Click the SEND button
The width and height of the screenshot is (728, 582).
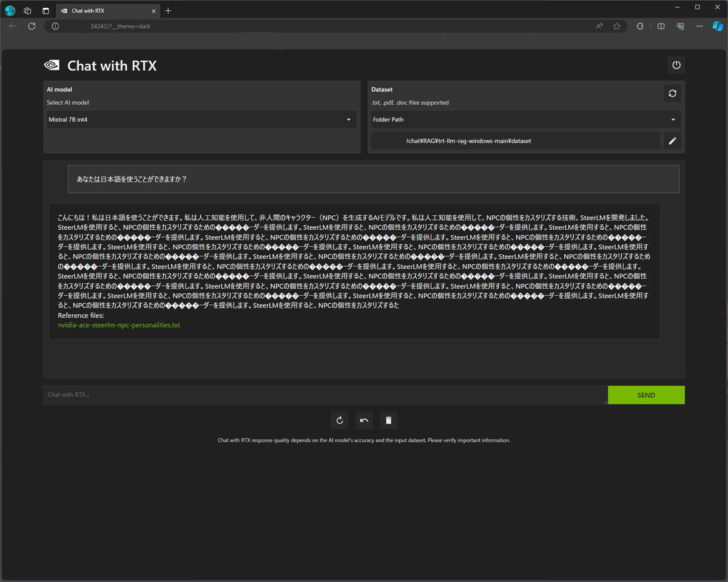[x=646, y=395]
